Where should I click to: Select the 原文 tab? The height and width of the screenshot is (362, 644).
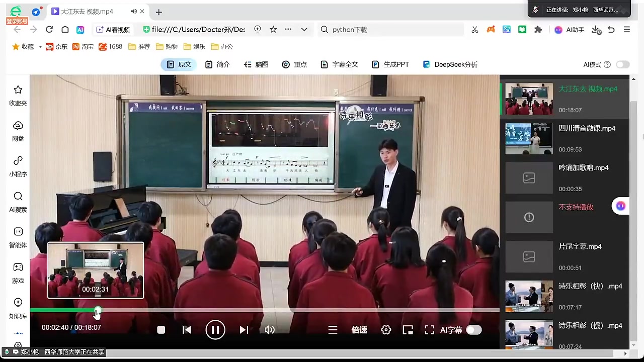click(x=179, y=64)
